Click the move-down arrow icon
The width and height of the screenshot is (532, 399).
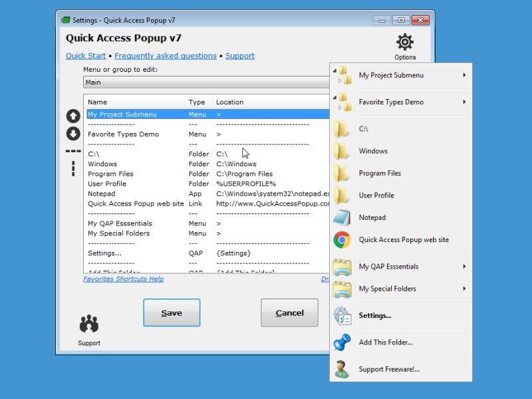tap(73, 134)
